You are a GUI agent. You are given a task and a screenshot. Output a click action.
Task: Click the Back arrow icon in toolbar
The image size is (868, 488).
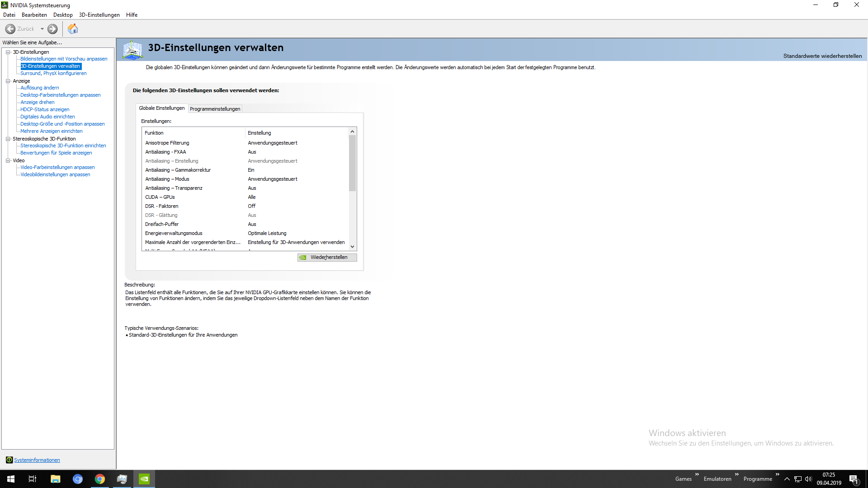pos(10,29)
